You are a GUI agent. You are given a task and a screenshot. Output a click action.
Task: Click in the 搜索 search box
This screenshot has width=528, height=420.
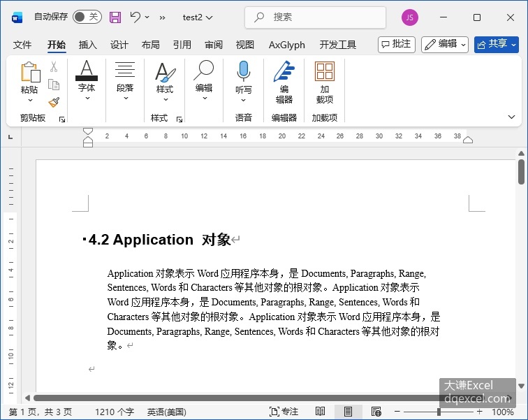click(x=316, y=17)
